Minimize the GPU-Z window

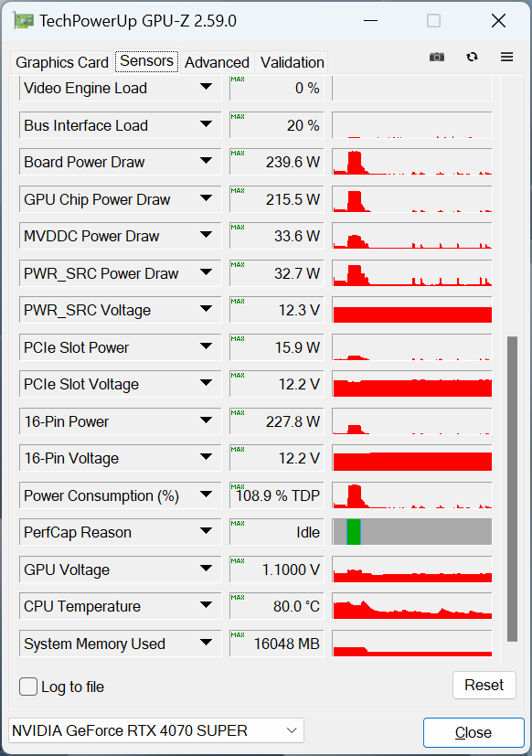(370, 21)
